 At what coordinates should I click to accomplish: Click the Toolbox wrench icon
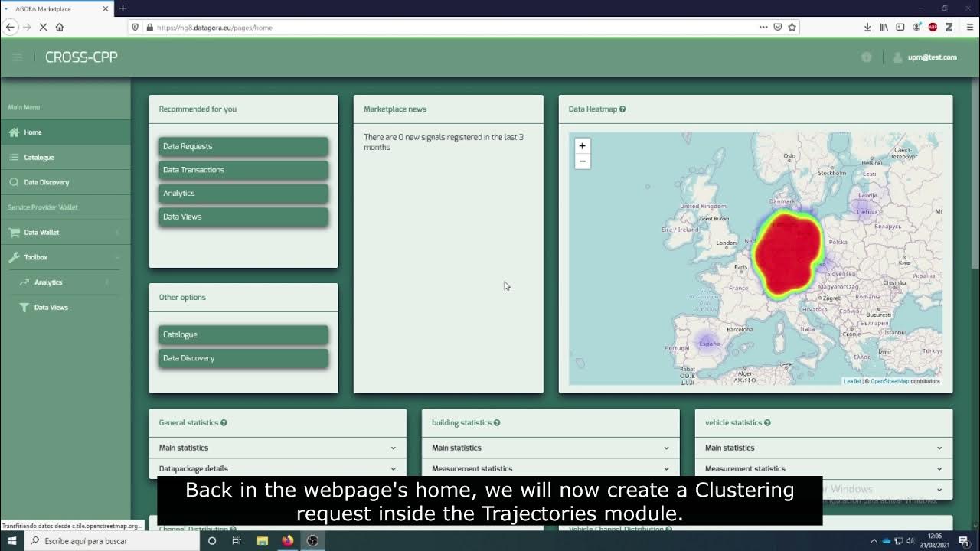(x=13, y=257)
